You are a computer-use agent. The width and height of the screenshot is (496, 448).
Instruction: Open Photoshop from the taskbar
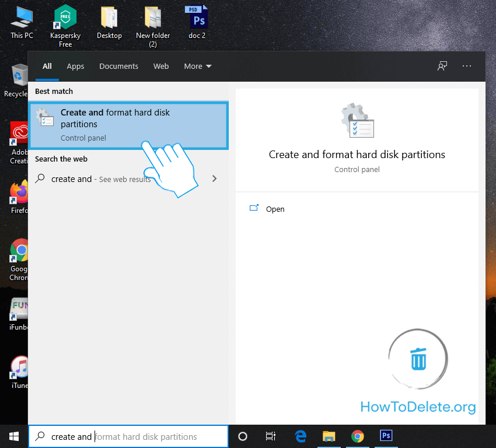point(386,436)
